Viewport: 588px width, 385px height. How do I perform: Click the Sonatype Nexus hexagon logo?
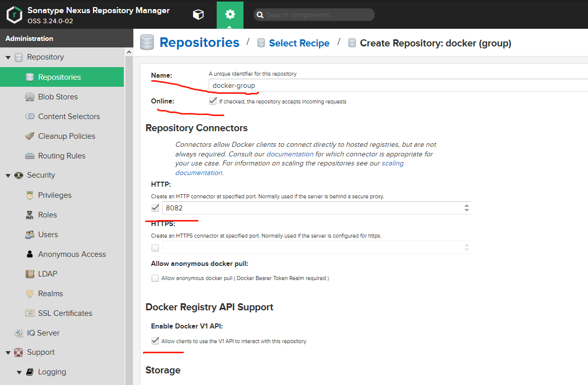click(x=14, y=15)
